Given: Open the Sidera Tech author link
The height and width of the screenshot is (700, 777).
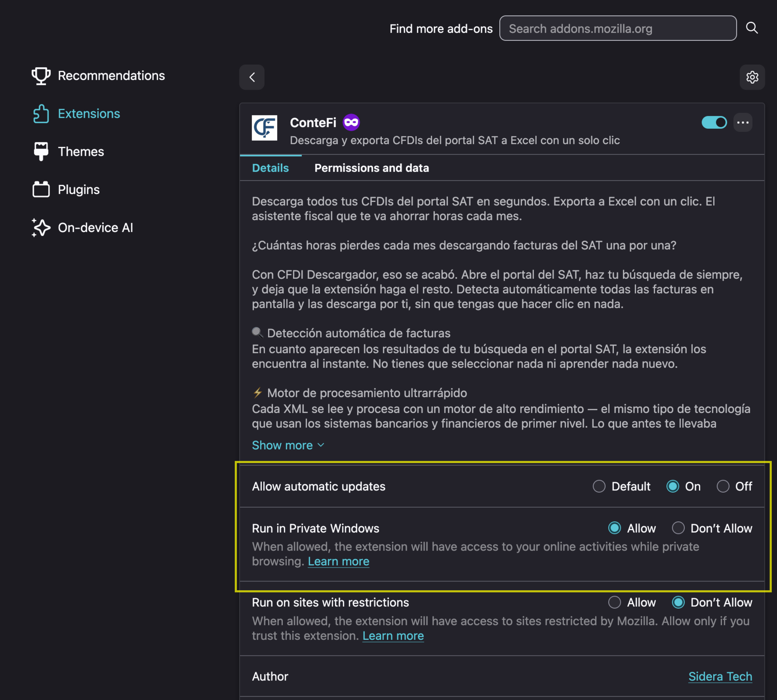Looking at the screenshot, I should pyautogui.click(x=720, y=677).
